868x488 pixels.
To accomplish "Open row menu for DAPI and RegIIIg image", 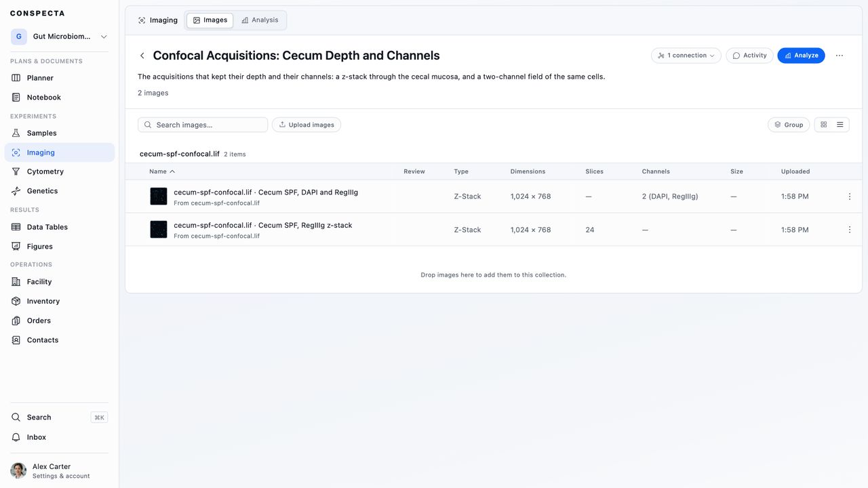I will pos(850,197).
